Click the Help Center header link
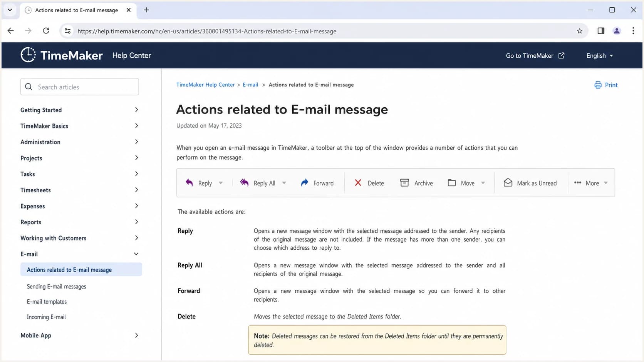 [131, 55]
